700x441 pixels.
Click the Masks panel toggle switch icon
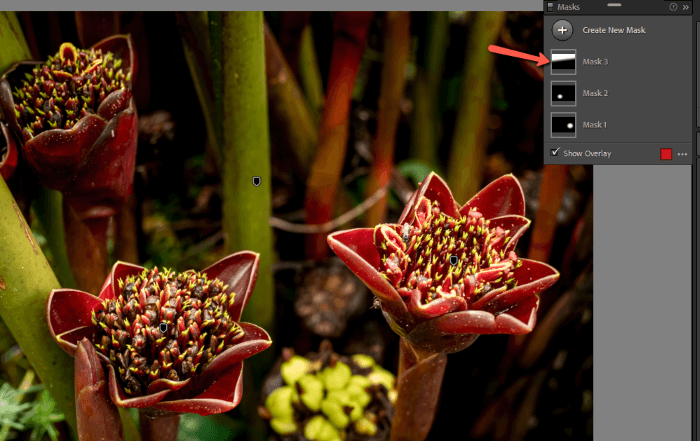(550, 7)
